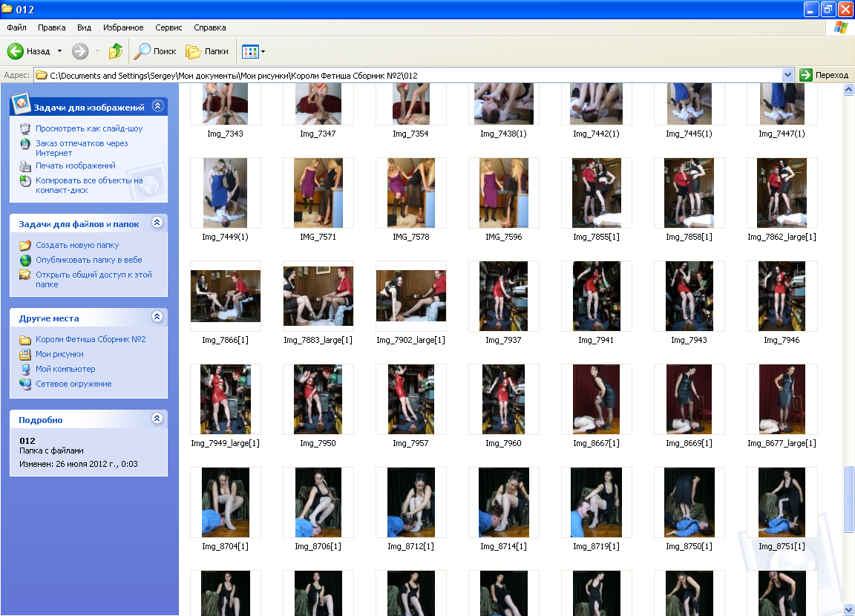Click Опубликовать папку в вебе link
The height and width of the screenshot is (616, 855).
(x=89, y=260)
